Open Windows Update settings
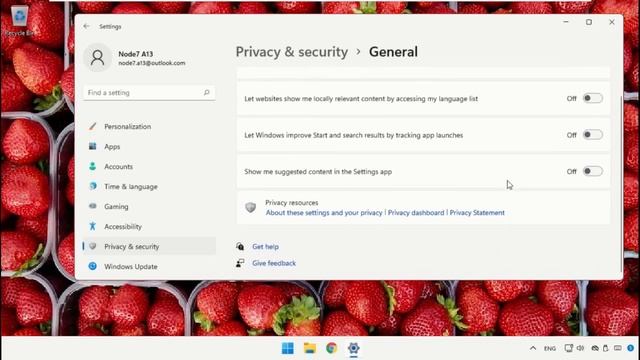 (x=149, y=267)
